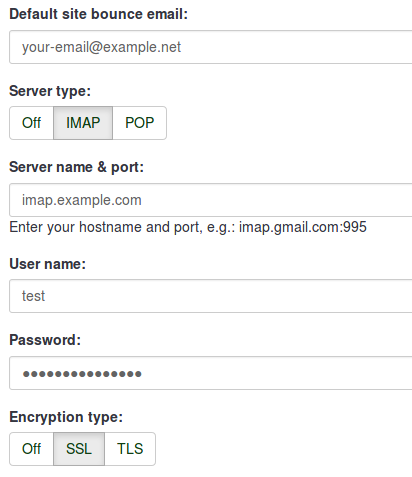
Task: Click the 'Password:' label
Action: [45, 340]
